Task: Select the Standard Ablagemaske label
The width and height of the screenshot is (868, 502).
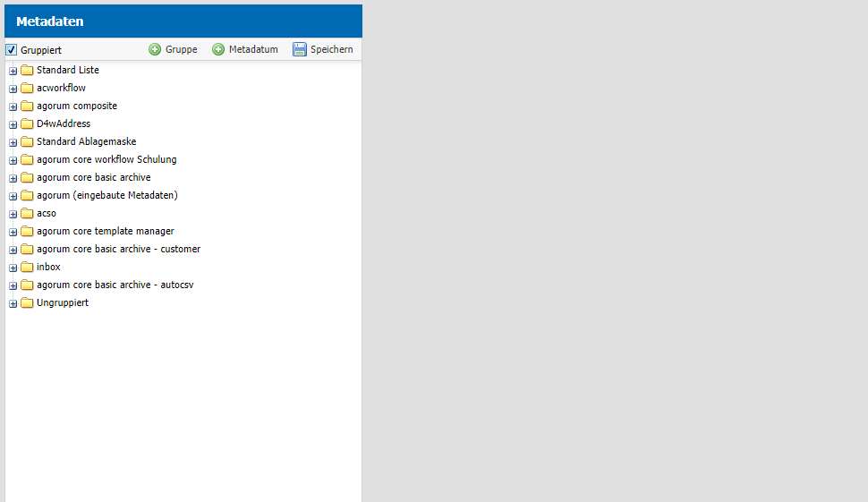Action: tap(87, 141)
